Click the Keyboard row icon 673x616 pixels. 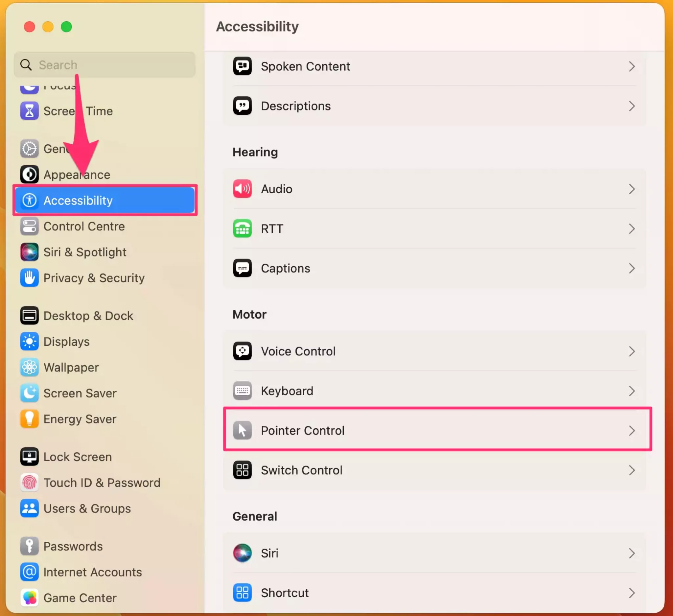243,391
